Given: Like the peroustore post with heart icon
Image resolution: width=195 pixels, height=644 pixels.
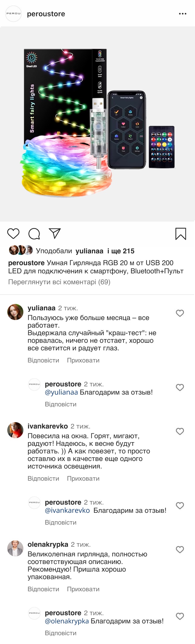Looking at the screenshot, I should click(13, 234).
